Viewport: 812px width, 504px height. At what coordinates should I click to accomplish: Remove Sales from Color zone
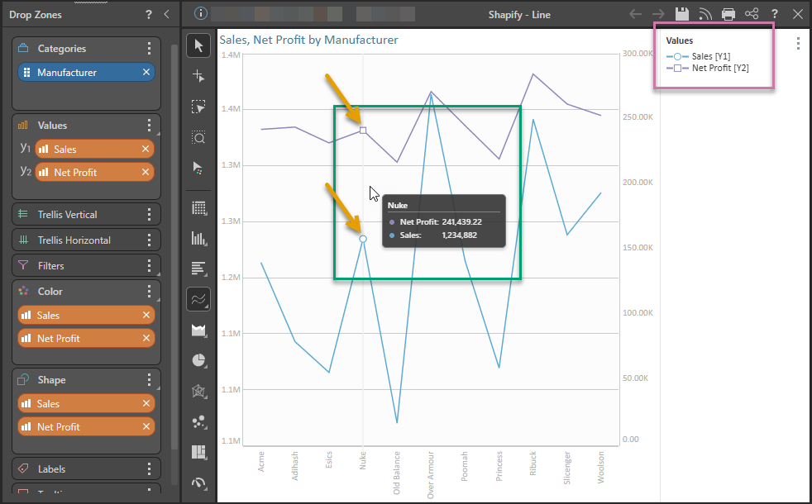pos(146,315)
